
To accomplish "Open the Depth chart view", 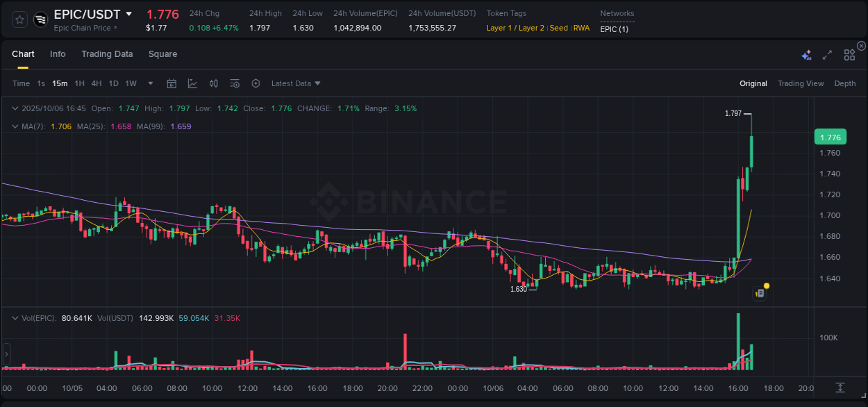I will tap(844, 83).
